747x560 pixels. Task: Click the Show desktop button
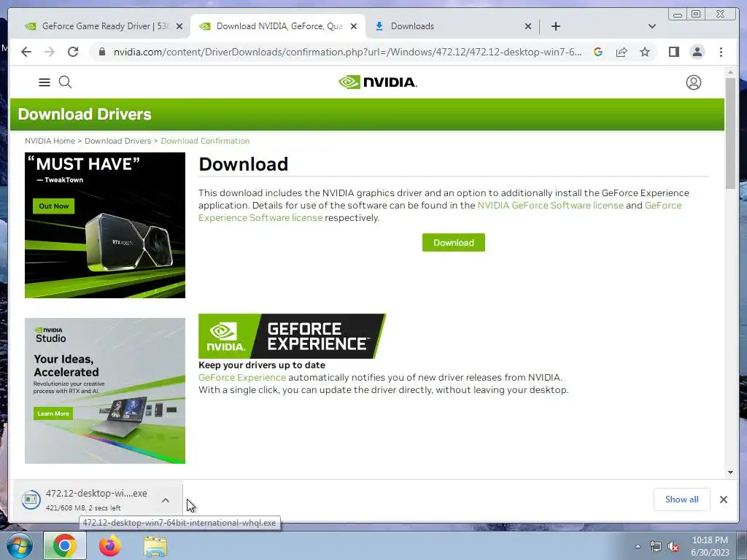(x=743, y=546)
